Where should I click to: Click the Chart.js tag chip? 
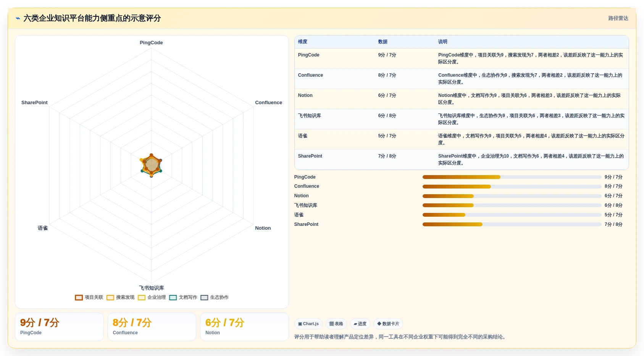pos(308,324)
